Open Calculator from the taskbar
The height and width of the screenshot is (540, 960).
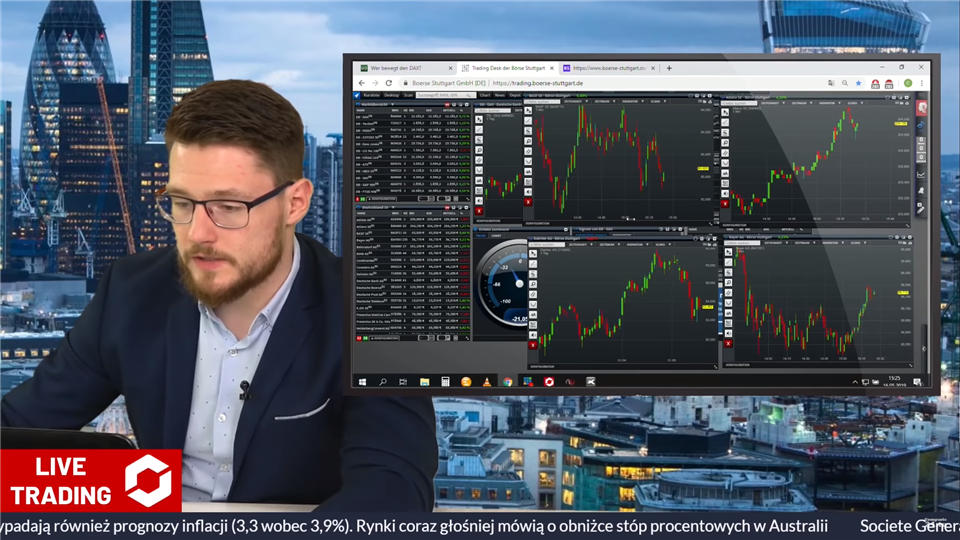click(445, 382)
